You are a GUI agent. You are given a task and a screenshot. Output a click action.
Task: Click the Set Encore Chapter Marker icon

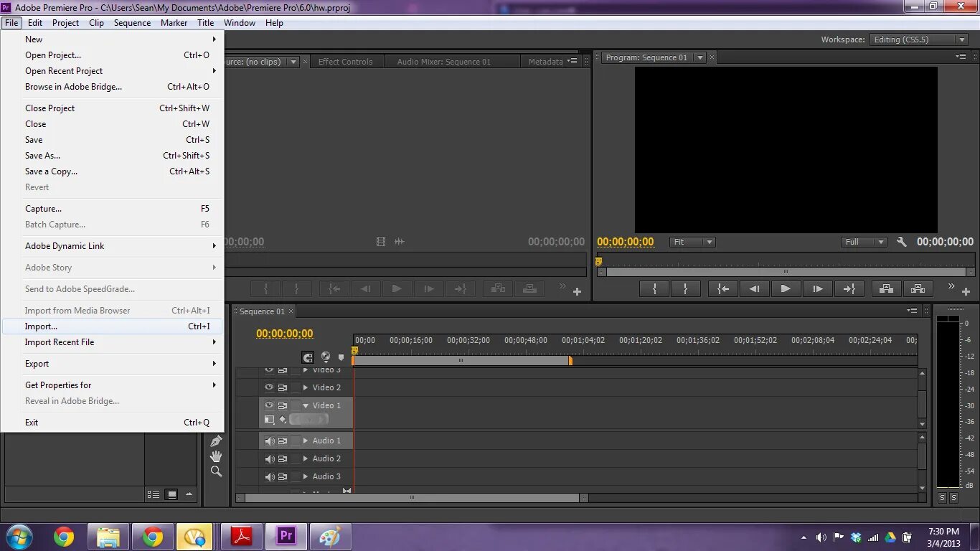tap(326, 357)
